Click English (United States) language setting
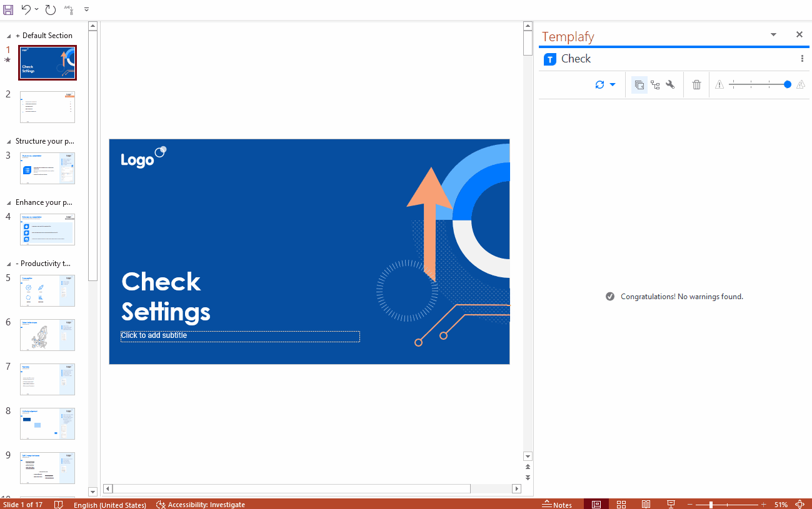Viewport: 812px width, 509px height. (110, 505)
